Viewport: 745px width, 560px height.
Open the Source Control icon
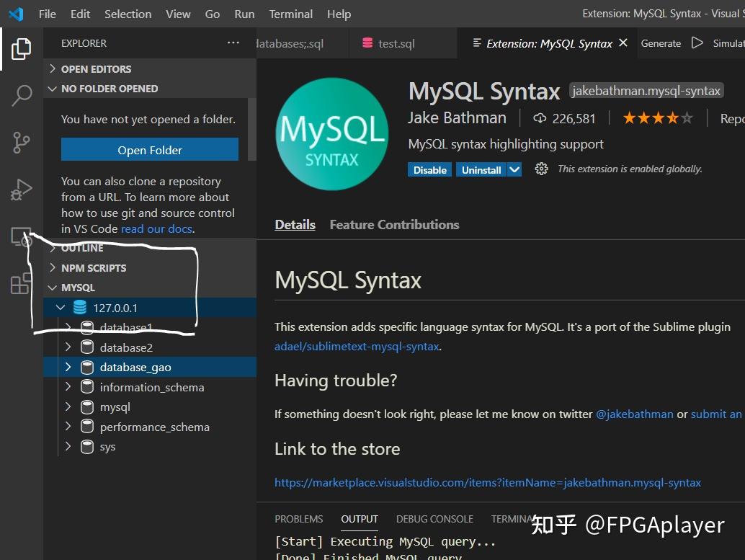(21, 142)
